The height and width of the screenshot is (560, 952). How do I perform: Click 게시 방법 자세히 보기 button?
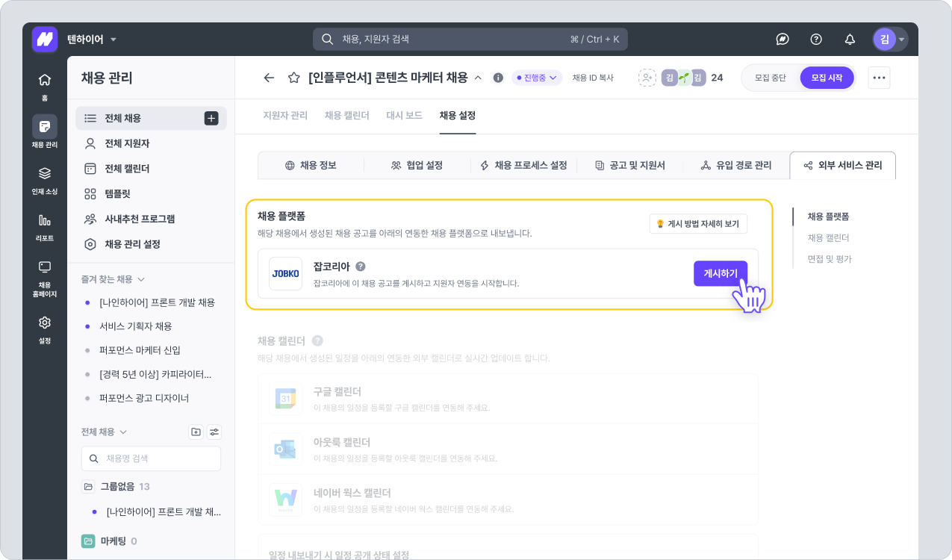pyautogui.click(x=698, y=223)
